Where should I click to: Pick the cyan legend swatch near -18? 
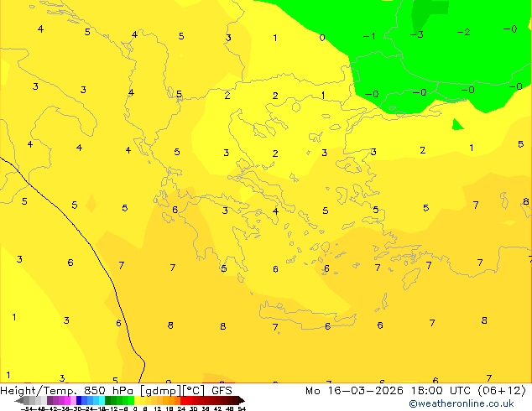(102, 400)
